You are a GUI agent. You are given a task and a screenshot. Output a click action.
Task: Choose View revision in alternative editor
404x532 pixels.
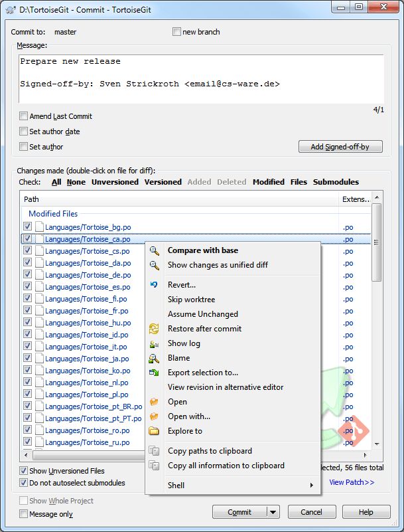[226, 387]
